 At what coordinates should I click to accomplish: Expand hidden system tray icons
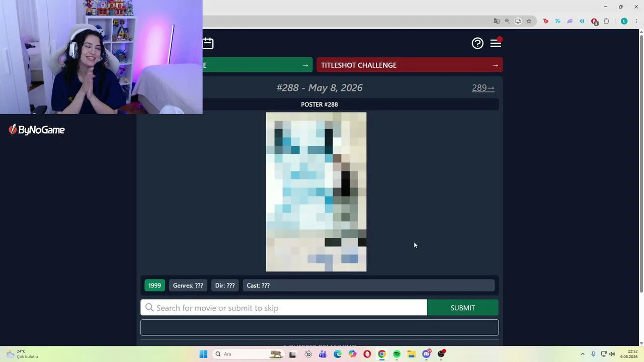tap(583, 354)
